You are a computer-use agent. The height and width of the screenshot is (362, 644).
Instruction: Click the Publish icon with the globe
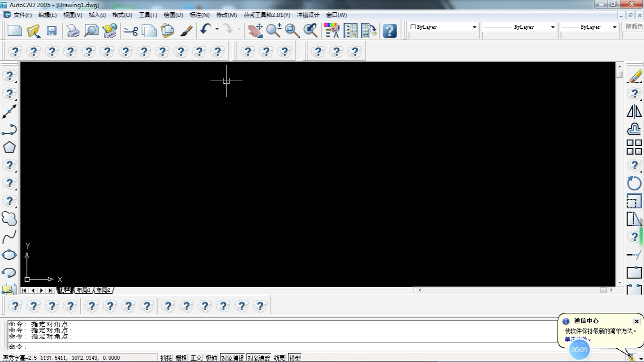click(109, 31)
